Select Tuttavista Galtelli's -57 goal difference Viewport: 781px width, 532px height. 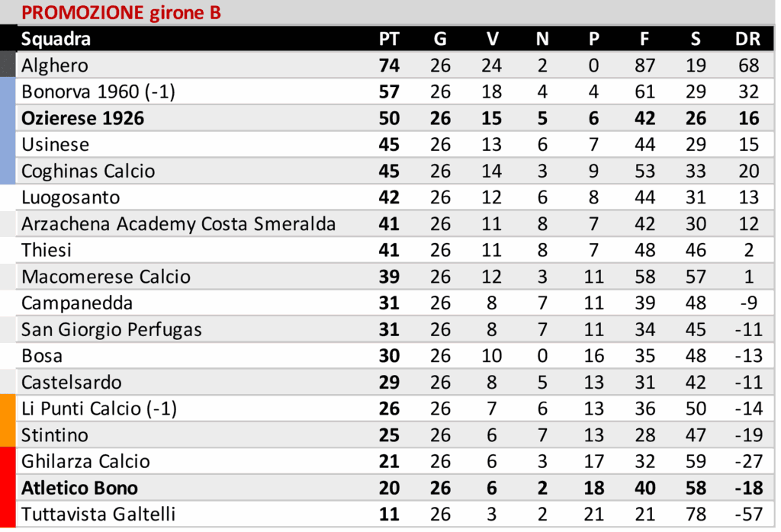point(748,514)
